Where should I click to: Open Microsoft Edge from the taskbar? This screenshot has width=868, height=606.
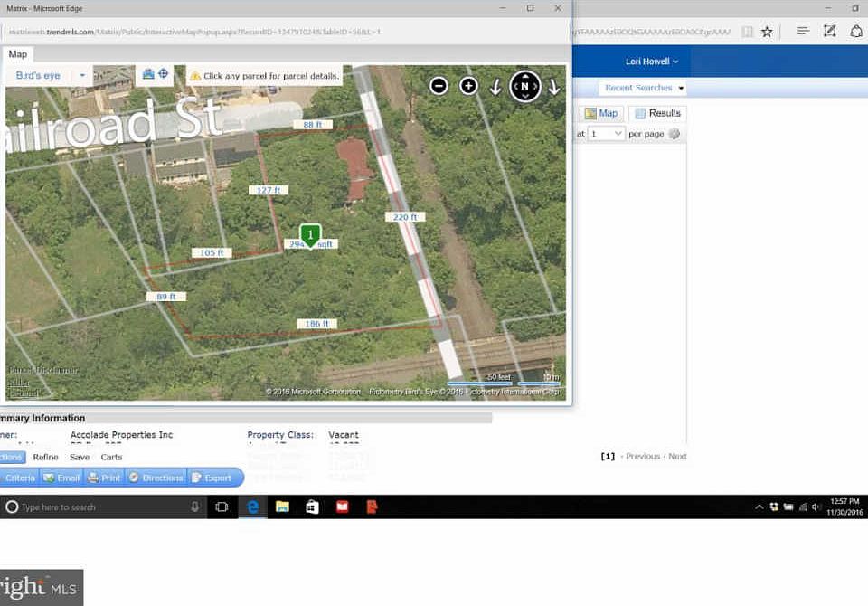click(x=253, y=507)
